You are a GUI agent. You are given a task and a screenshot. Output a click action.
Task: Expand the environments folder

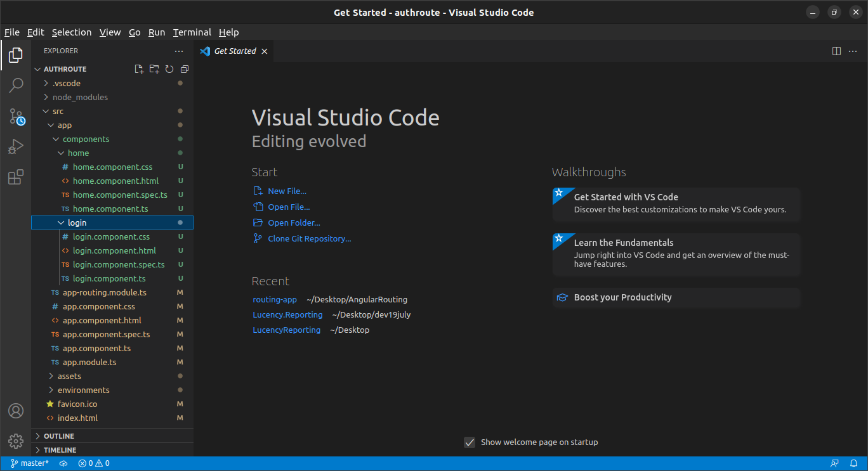[112, 390]
